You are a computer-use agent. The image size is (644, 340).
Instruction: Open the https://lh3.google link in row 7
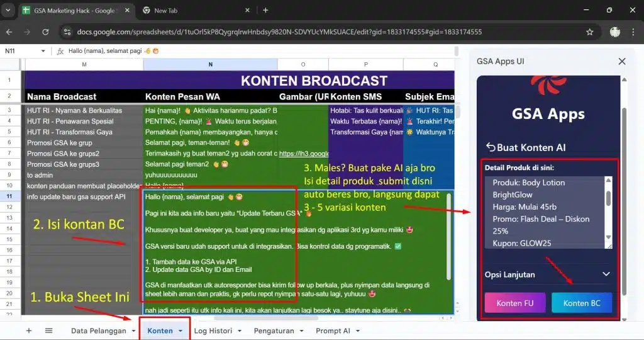[x=304, y=154]
